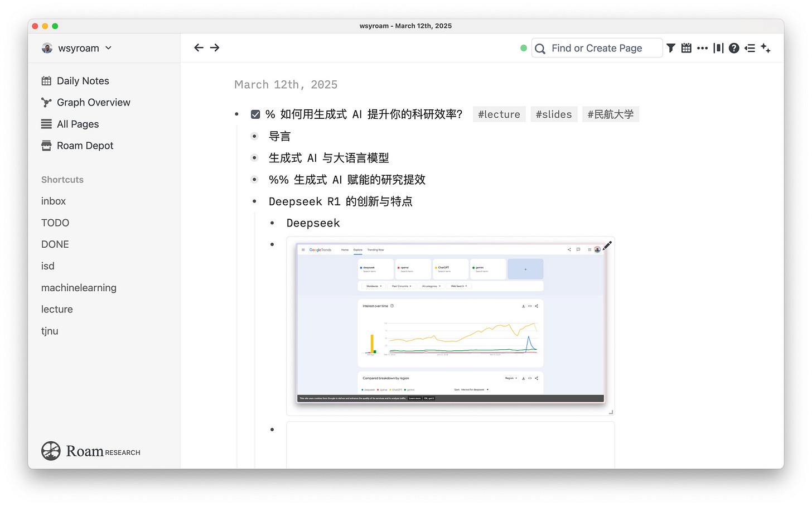Click the pencil edit icon on image
Viewport: 812px width, 506px height.
click(607, 245)
